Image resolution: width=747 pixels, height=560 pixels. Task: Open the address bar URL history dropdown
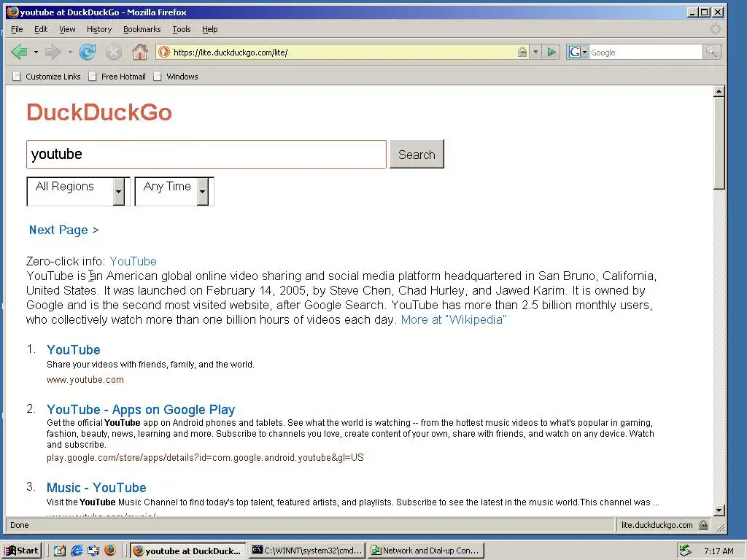535,52
